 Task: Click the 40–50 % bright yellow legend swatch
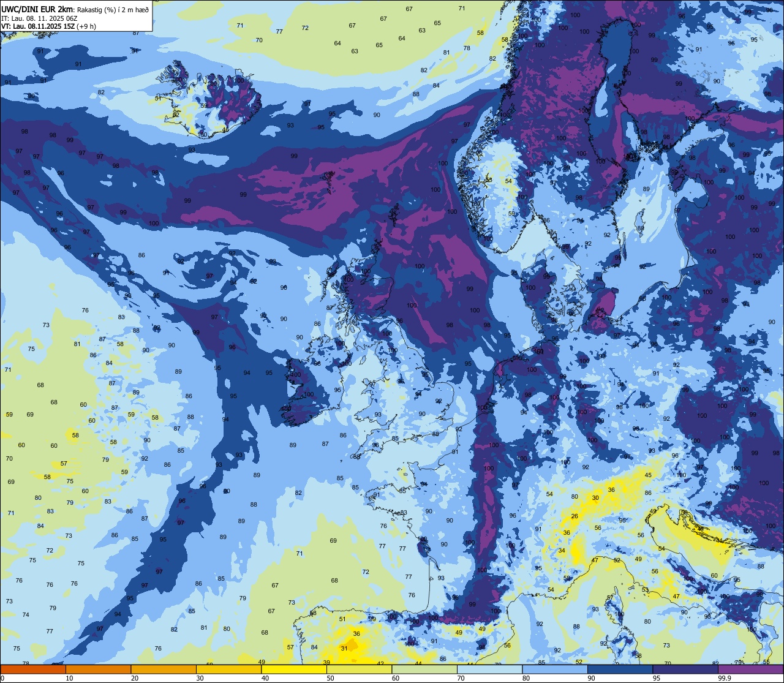pyautogui.click(x=294, y=670)
